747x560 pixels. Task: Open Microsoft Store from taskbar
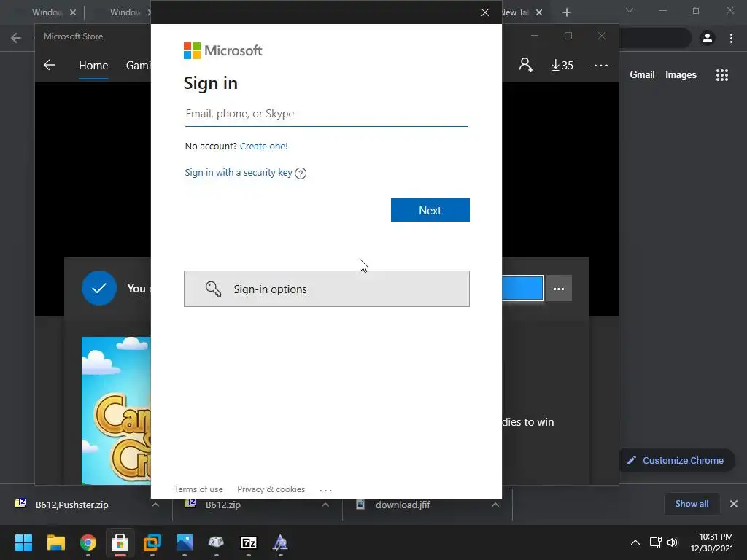pyautogui.click(x=120, y=542)
